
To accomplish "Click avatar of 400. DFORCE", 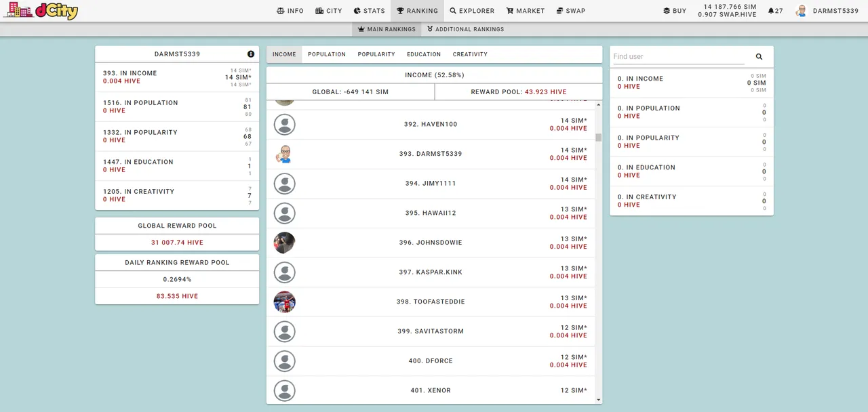I will click(285, 361).
